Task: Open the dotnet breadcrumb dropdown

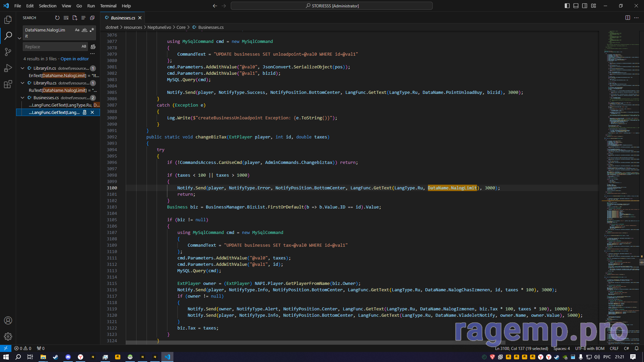Action: (112, 27)
